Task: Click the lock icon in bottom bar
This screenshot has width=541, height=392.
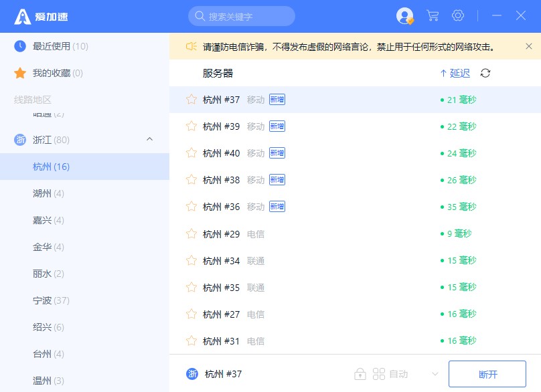Action: pyautogui.click(x=360, y=374)
